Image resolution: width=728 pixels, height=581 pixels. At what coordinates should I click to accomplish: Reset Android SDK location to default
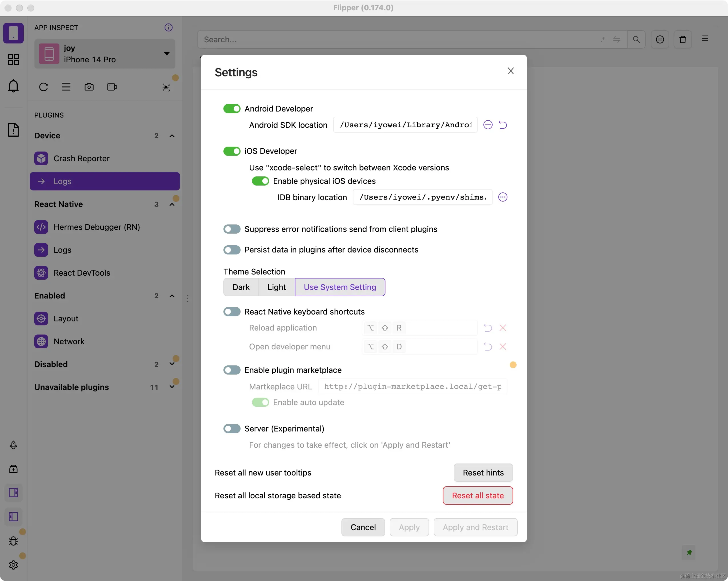(x=503, y=125)
